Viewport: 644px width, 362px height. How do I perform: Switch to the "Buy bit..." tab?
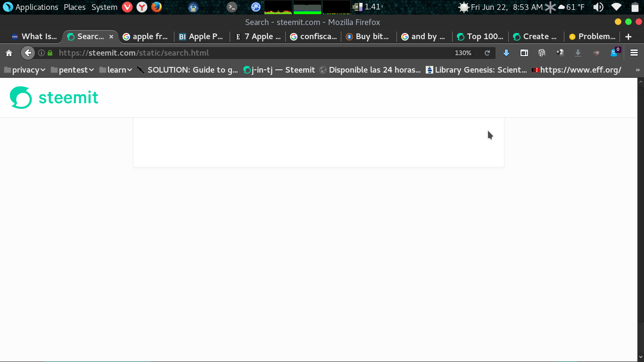369,36
